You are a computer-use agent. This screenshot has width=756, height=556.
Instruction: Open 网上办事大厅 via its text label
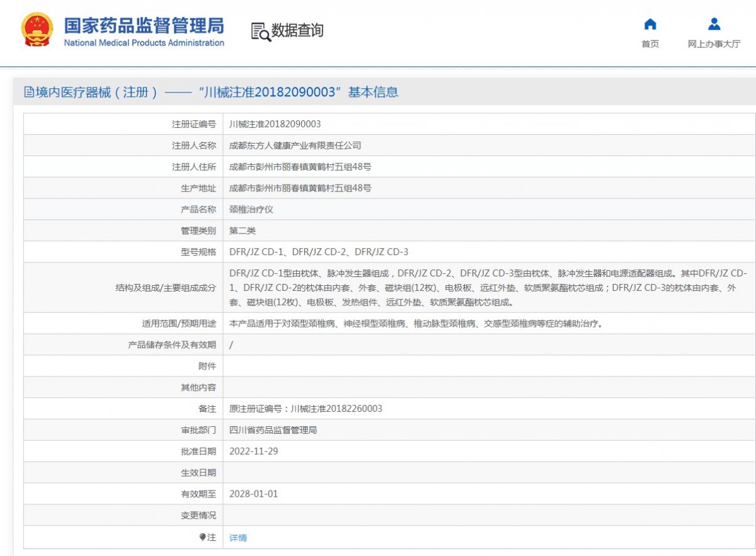tap(714, 44)
